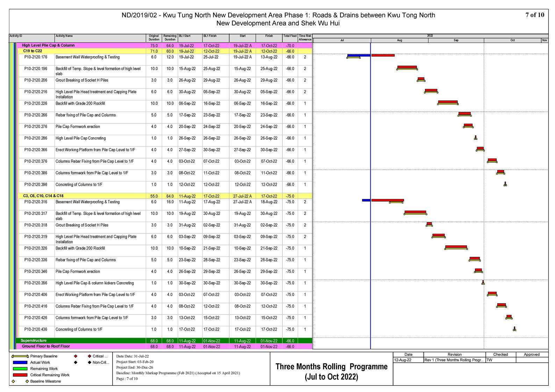The height and width of the screenshot is (392, 555).
Task: Click the Gantt bar for P10-2120.266 rebar fixing
Action: 464,114
